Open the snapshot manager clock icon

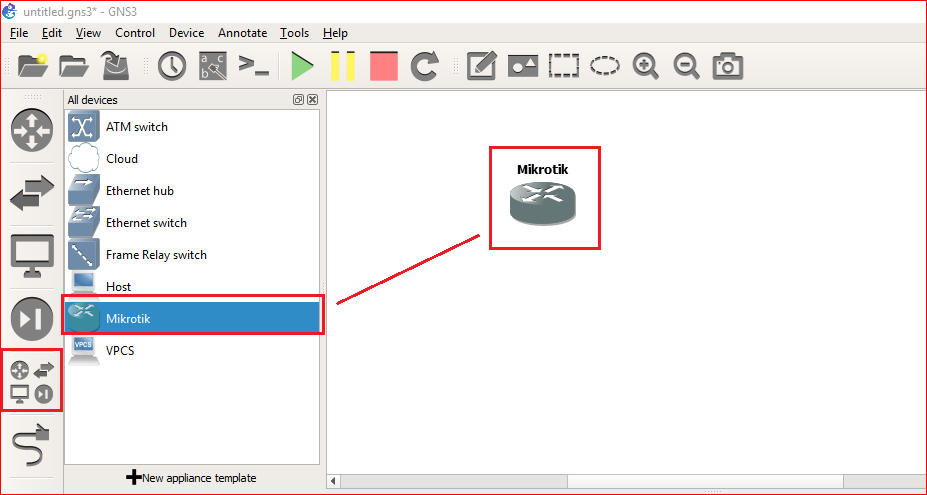click(x=172, y=66)
